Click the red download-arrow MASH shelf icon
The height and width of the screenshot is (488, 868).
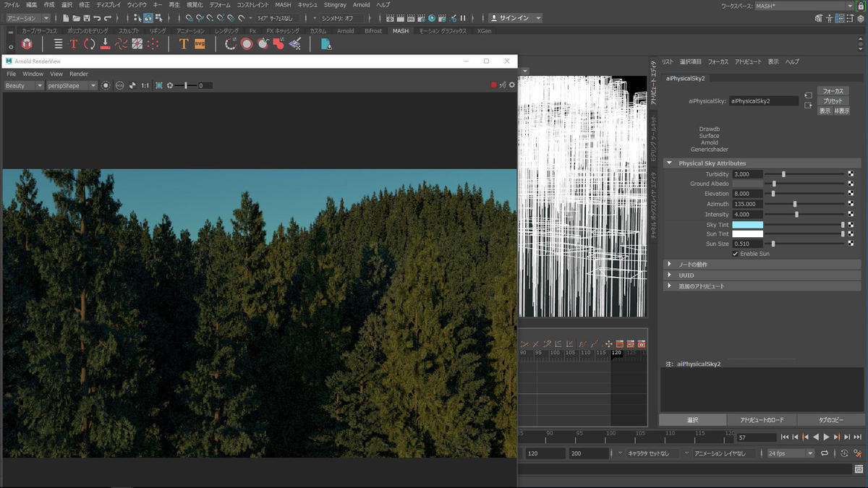tap(105, 44)
